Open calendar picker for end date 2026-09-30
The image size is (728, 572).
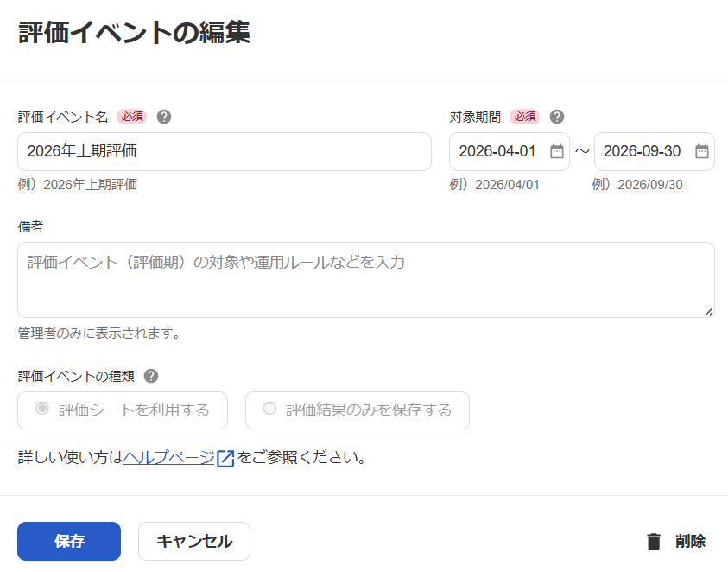pos(701,151)
